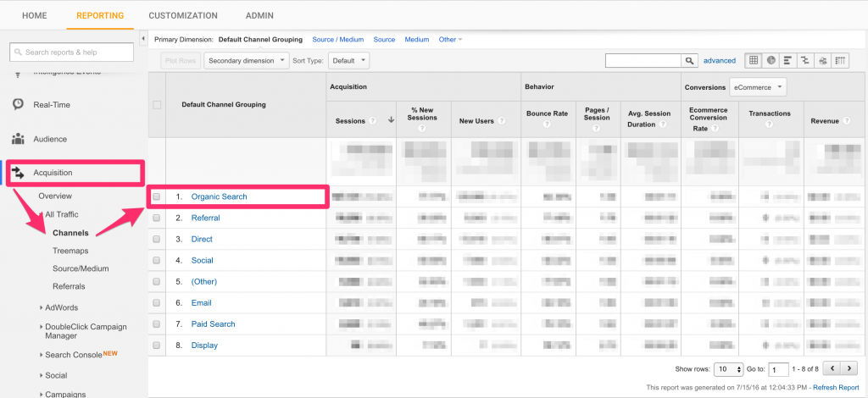Click the advanced filter link
The height and width of the screenshot is (398, 868).
coord(720,61)
